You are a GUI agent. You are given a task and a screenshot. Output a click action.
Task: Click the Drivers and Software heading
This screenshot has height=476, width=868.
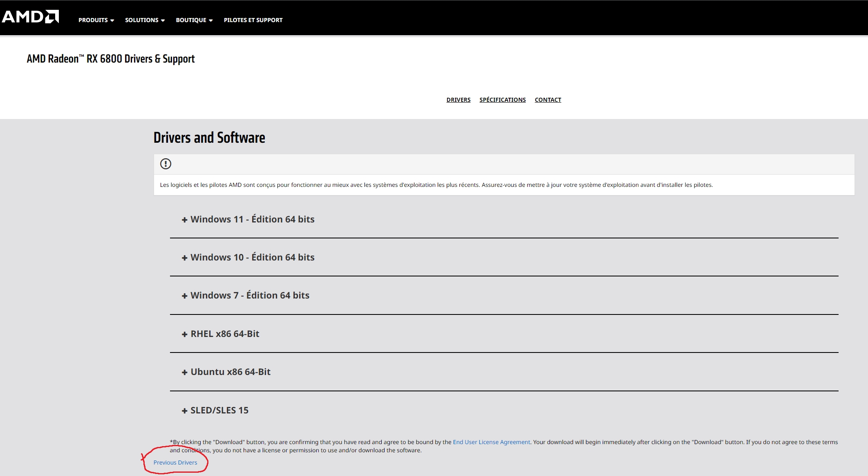(x=209, y=137)
